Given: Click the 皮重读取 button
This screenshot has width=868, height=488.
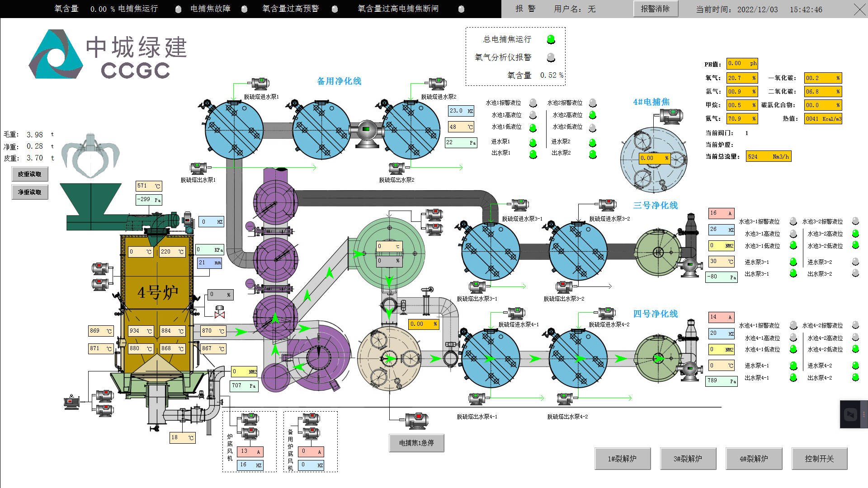Looking at the screenshot, I should 30,174.
